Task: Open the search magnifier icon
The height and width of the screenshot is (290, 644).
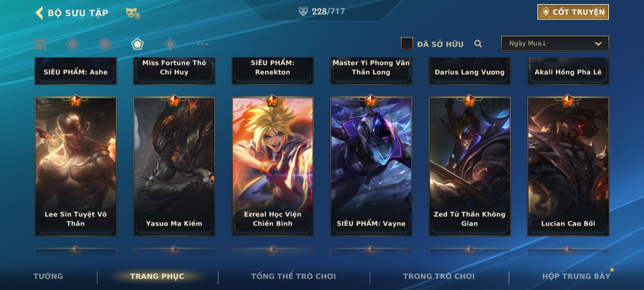Action: click(478, 44)
